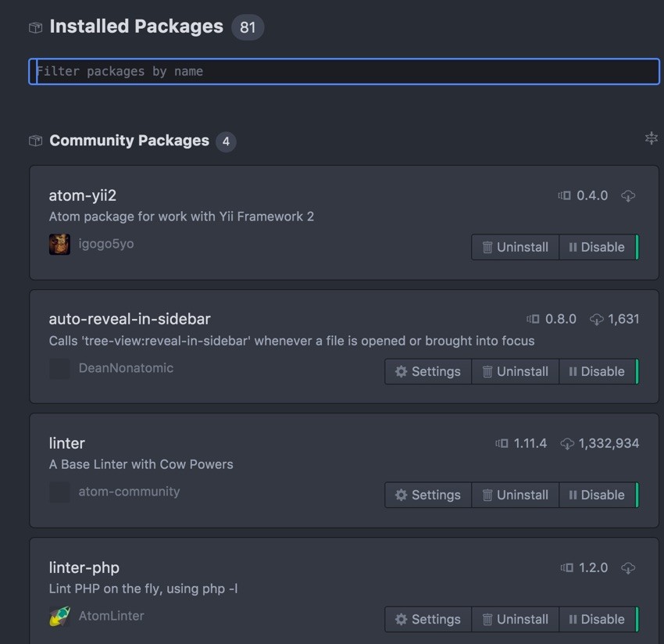This screenshot has height=644, width=664.
Task: Click the linter-php version icon
Action: [566, 567]
